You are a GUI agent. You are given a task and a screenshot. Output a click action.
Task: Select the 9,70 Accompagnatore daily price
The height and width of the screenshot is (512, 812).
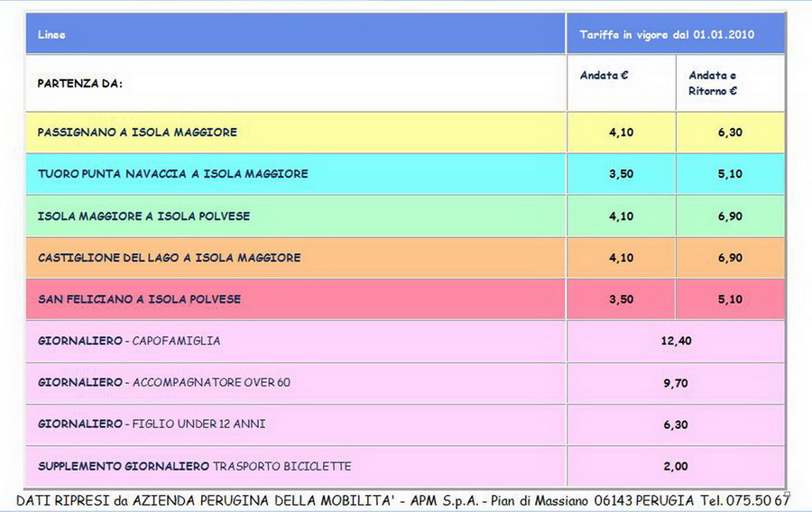(675, 383)
